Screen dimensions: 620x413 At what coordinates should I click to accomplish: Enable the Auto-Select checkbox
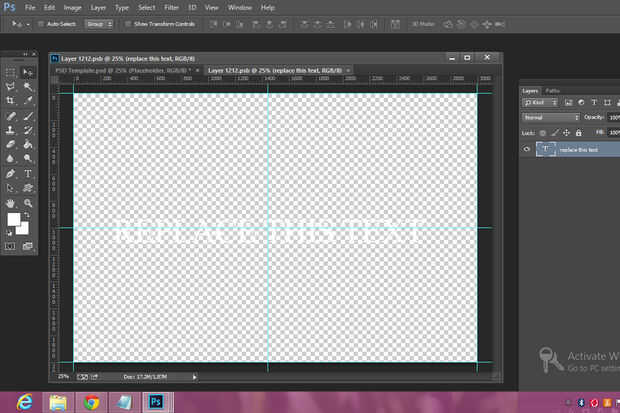[x=41, y=22]
